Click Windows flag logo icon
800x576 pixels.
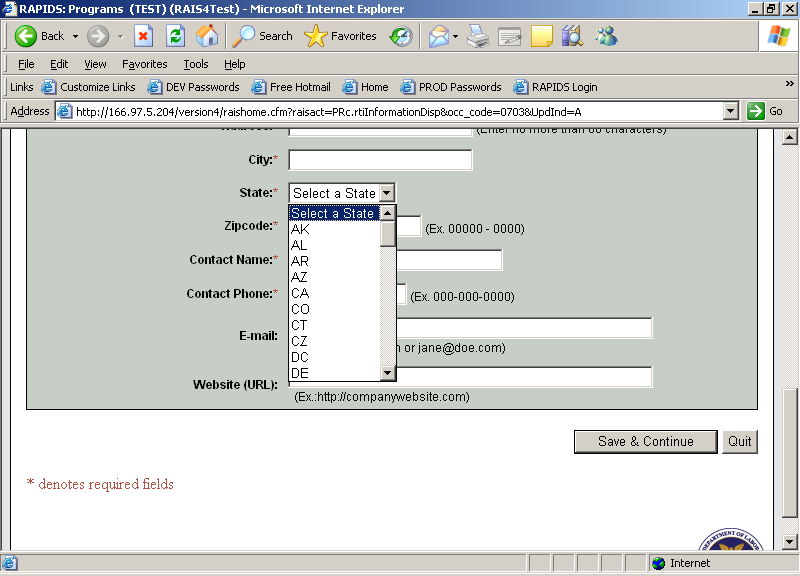click(x=779, y=36)
